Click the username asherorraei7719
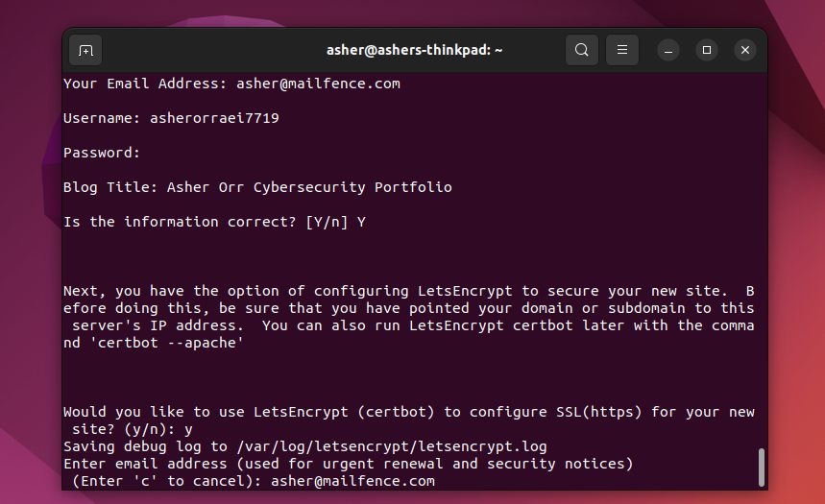Screen dimensions: 825x504 coord(214,118)
